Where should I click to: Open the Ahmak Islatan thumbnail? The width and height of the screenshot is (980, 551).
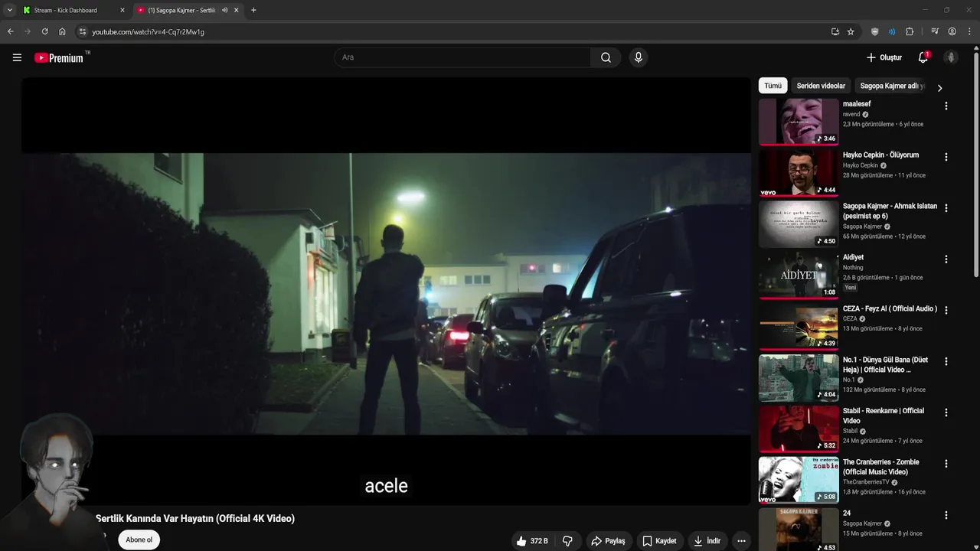(799, 223)
